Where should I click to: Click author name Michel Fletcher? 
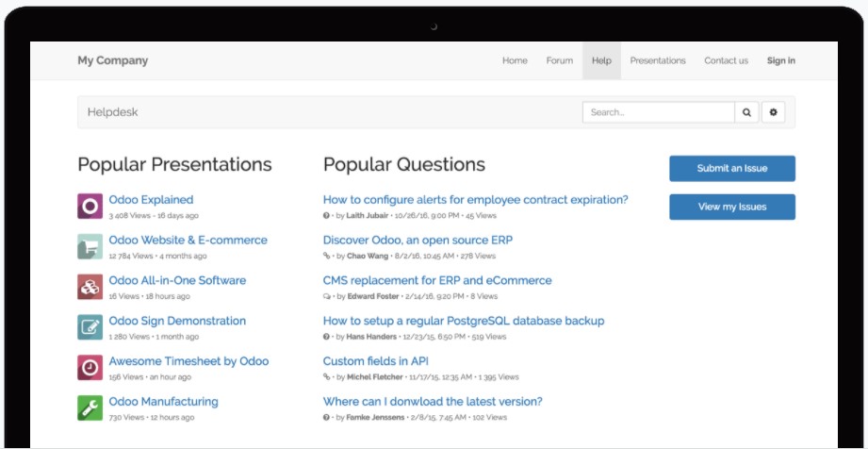pos(375,377)
